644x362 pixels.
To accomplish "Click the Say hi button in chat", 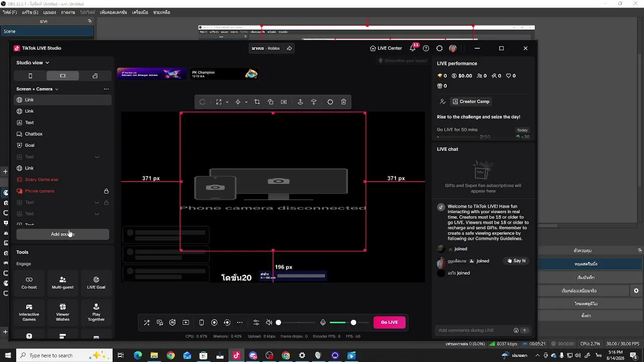I will (516, 261).
